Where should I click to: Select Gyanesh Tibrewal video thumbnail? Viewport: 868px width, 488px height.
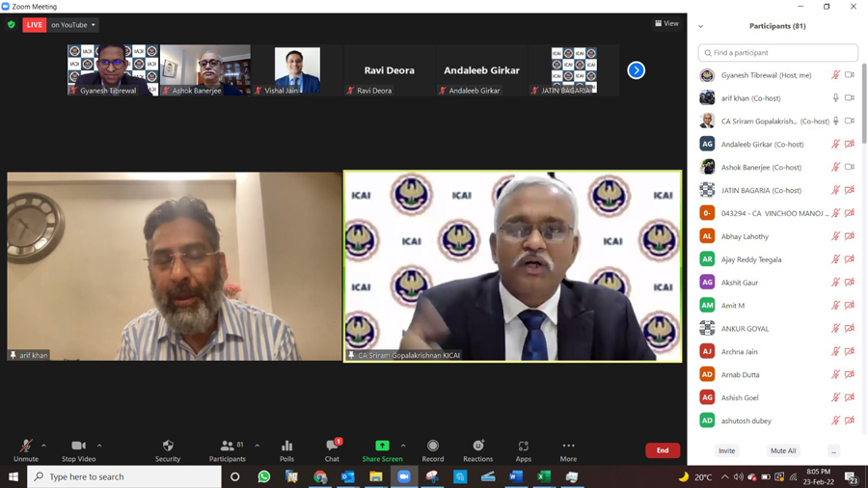click(x=113, y=70)
